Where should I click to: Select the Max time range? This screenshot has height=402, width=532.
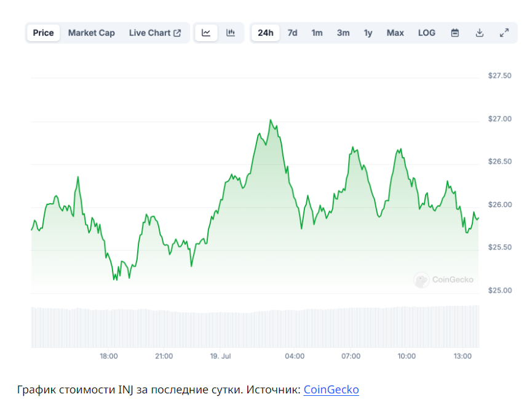coord(395,33)
